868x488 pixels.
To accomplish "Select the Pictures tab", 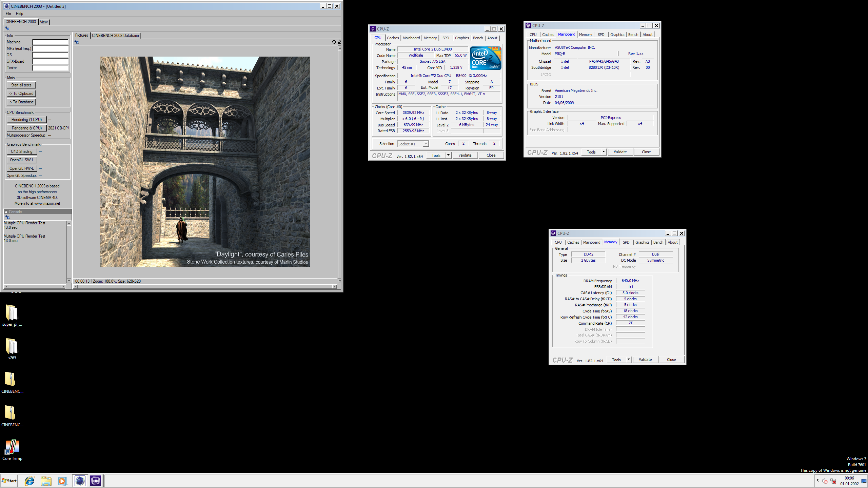I will [x=81, y=35].
